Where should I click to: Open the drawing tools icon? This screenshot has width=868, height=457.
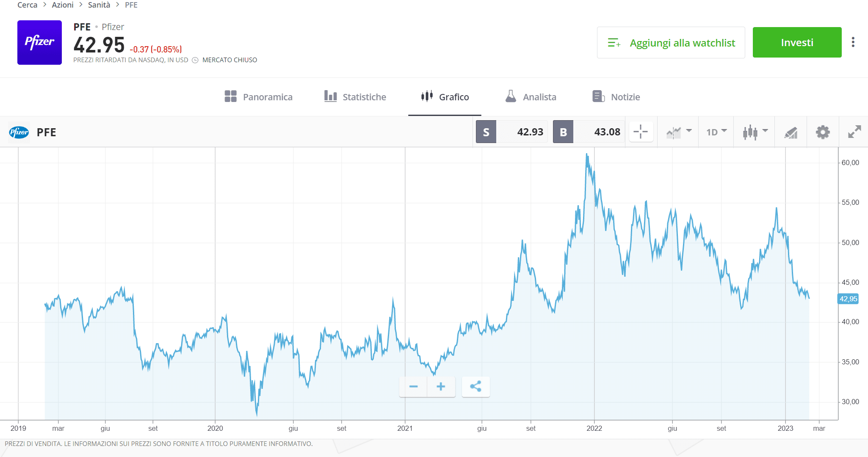pos(791,132)
